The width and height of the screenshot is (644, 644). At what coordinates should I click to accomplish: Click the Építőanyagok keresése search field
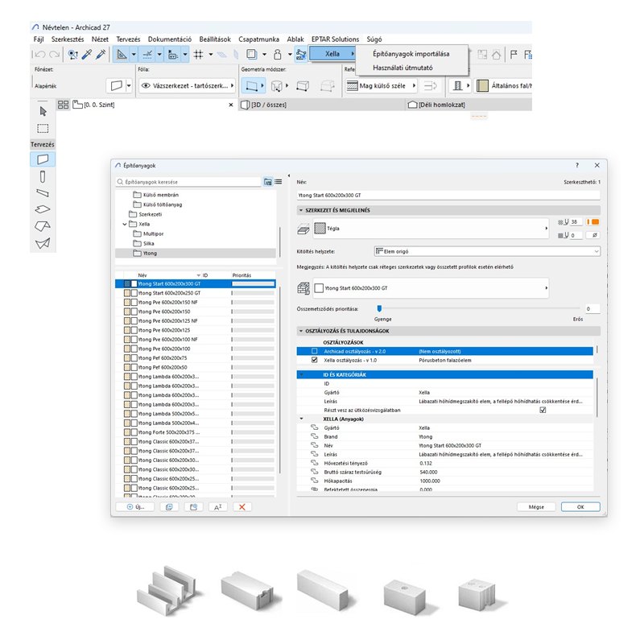188,182
